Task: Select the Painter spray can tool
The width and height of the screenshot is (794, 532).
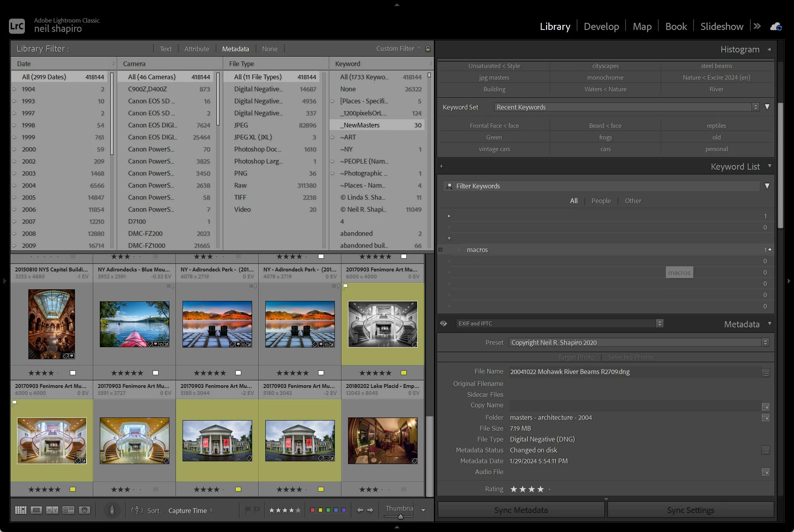Action: (112, 510)
